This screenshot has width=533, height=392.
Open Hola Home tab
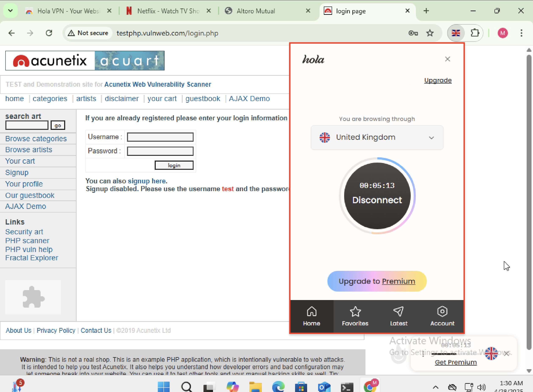[312, 317]
